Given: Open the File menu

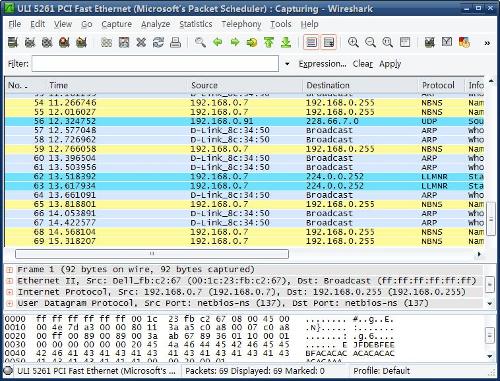Looking at the screenshot, I should point(15,24).
